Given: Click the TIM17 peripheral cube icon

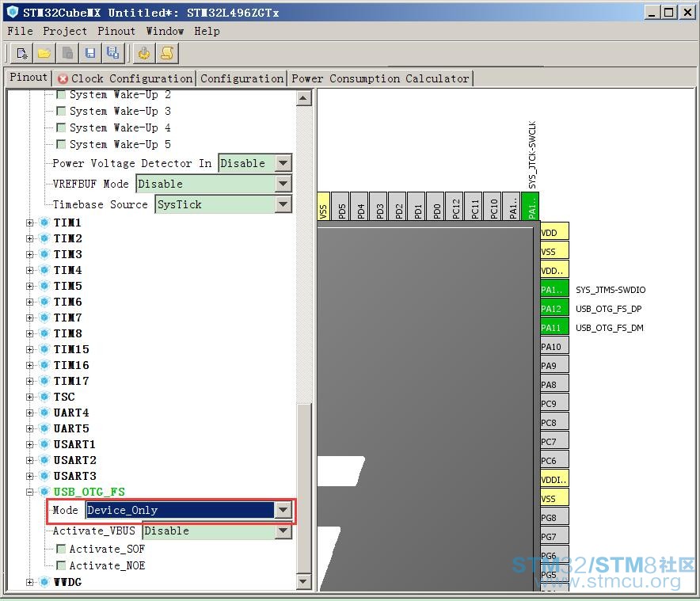Looking at the screenshot, I should tap(44, 381).
